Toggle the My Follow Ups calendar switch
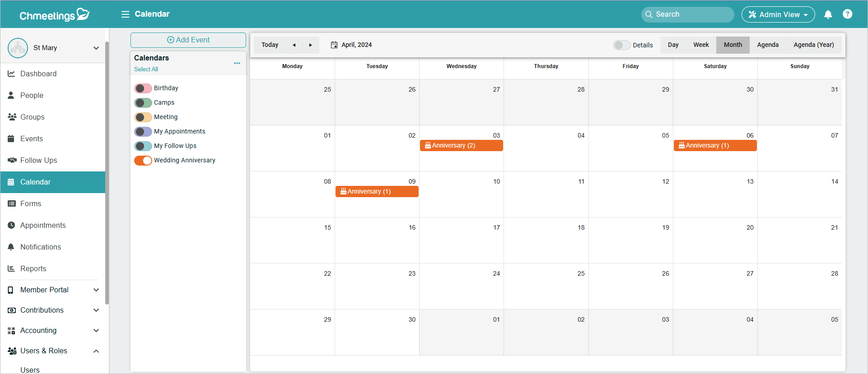This screenshot has width=868, height=374. [x=143, y=146]
